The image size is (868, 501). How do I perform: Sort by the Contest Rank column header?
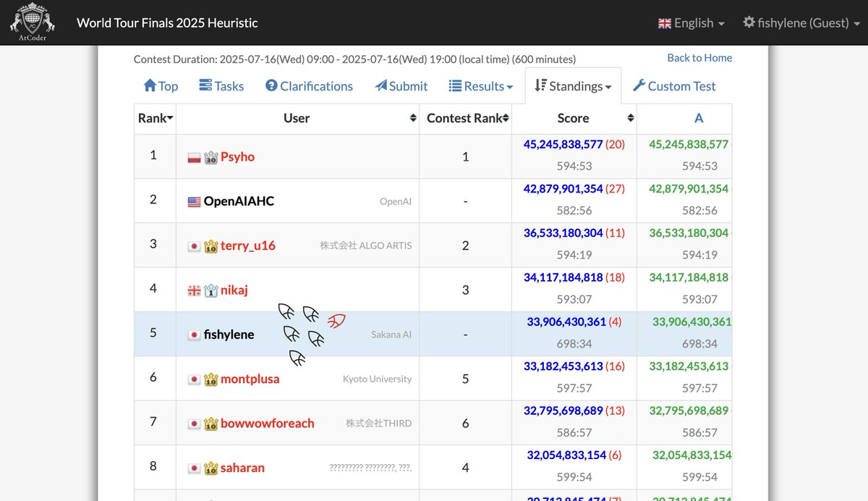click(x=465, y=118)
